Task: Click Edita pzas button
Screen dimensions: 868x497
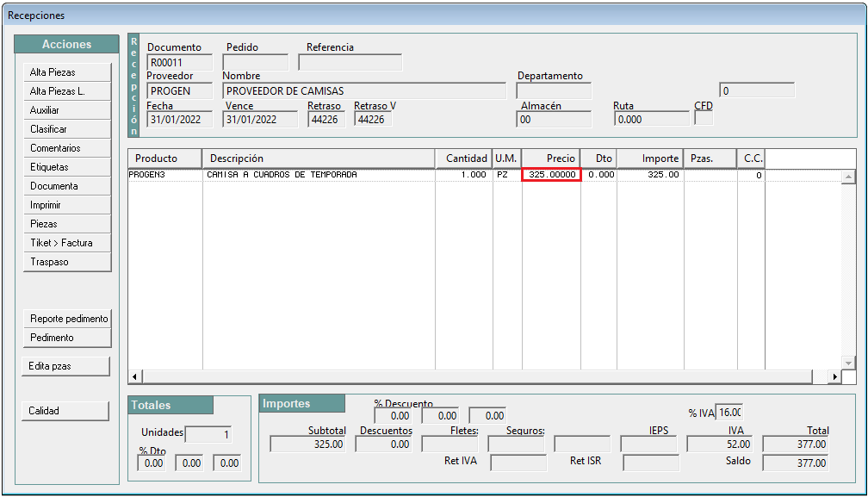Action: pyautogui.click(x=65, y=366)
